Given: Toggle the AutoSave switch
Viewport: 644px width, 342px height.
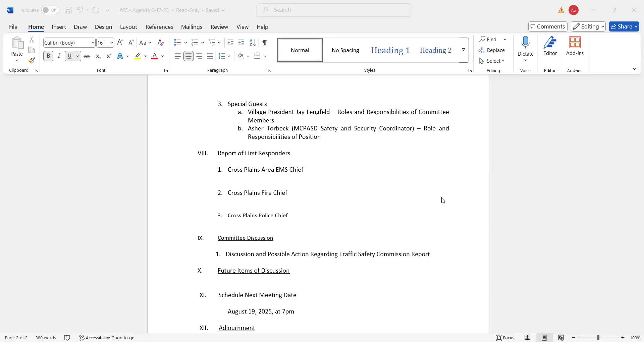Looking at the screenshot, I should coord(50,10).
